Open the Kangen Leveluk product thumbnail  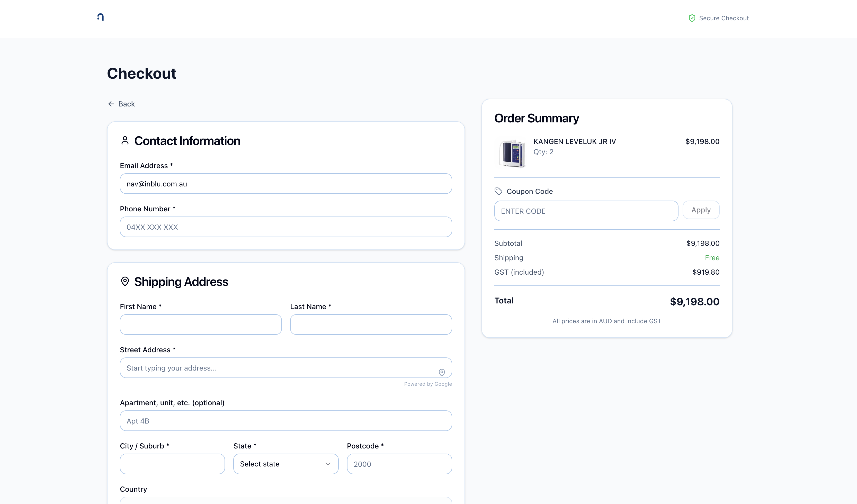point(512,153)
